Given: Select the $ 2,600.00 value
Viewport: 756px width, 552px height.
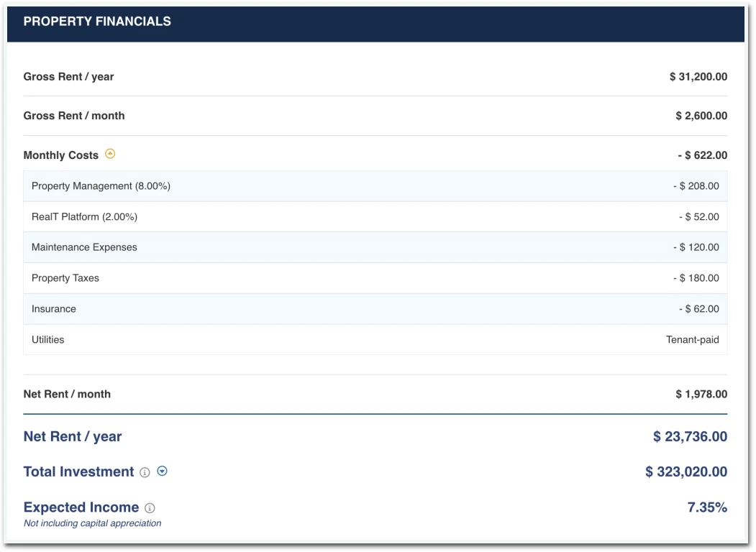Looking at the screenshot, I should point(701,116).
